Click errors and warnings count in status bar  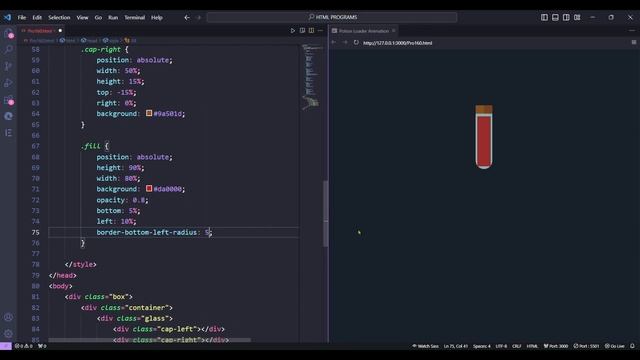(24, 346)
